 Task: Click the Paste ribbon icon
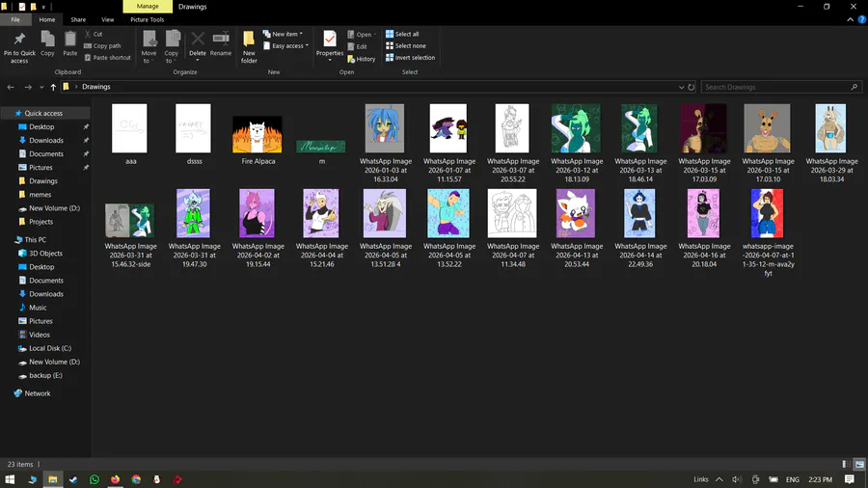[69, 39]
